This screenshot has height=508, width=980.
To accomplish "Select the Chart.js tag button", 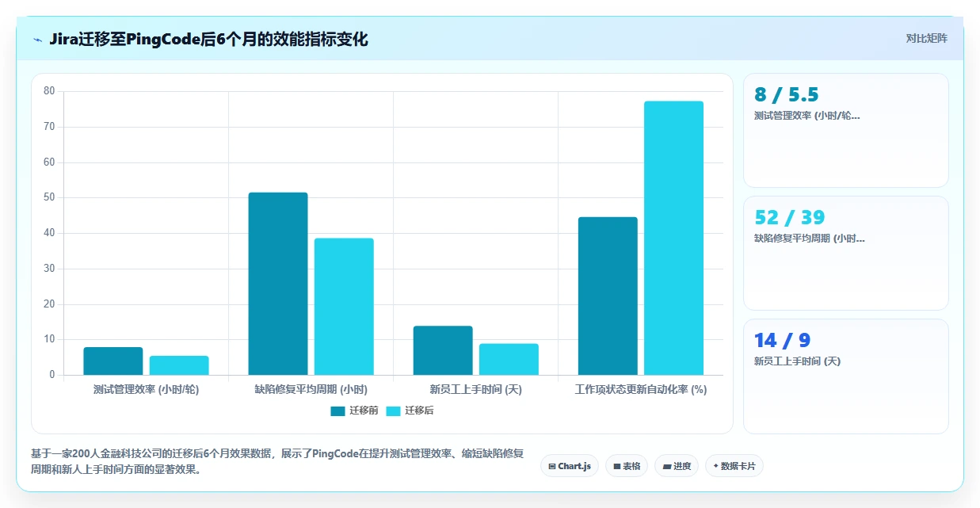I will coord(570,466).
